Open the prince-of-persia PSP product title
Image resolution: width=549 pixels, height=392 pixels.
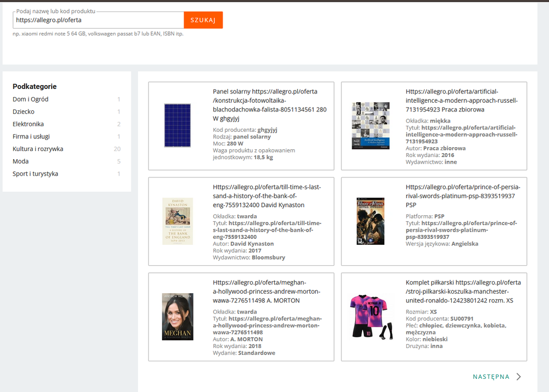tap(463, 196)
